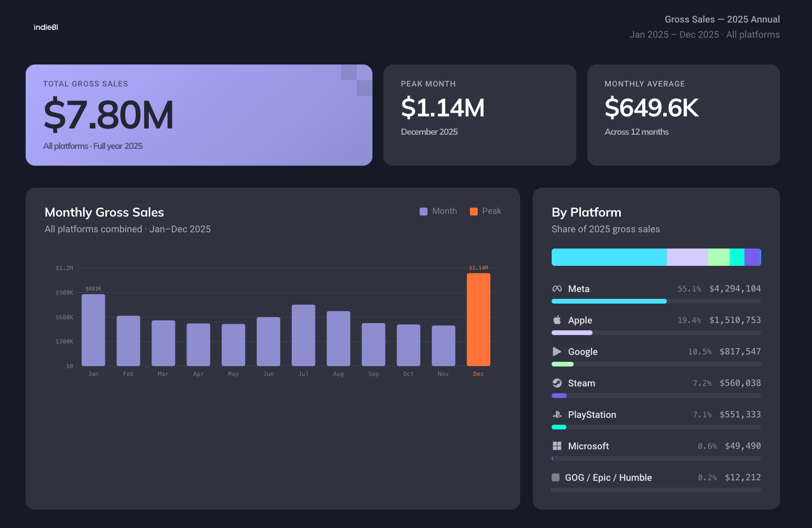This screenshot has width=812, height=528.
Task: Click the PlayStation share progress bar
Action: [x=656, y=427]
